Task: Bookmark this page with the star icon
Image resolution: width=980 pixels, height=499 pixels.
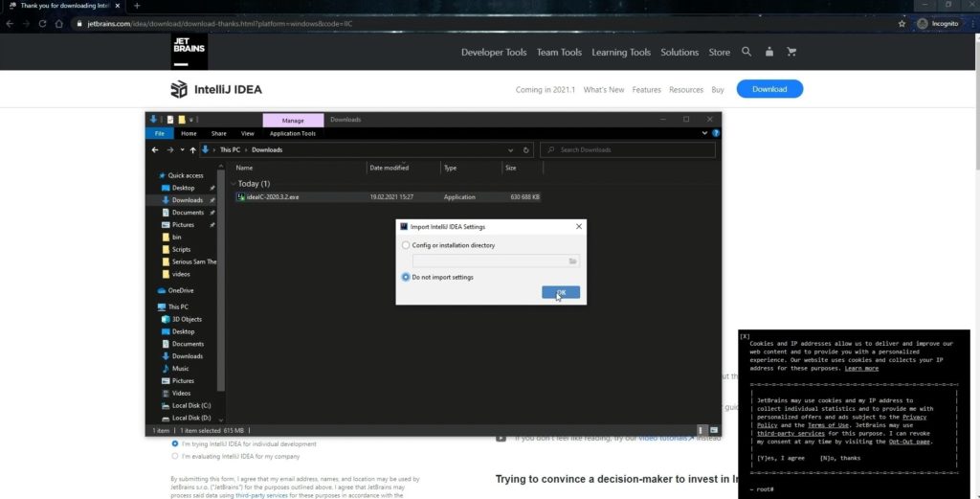Action: pos(902,24)
